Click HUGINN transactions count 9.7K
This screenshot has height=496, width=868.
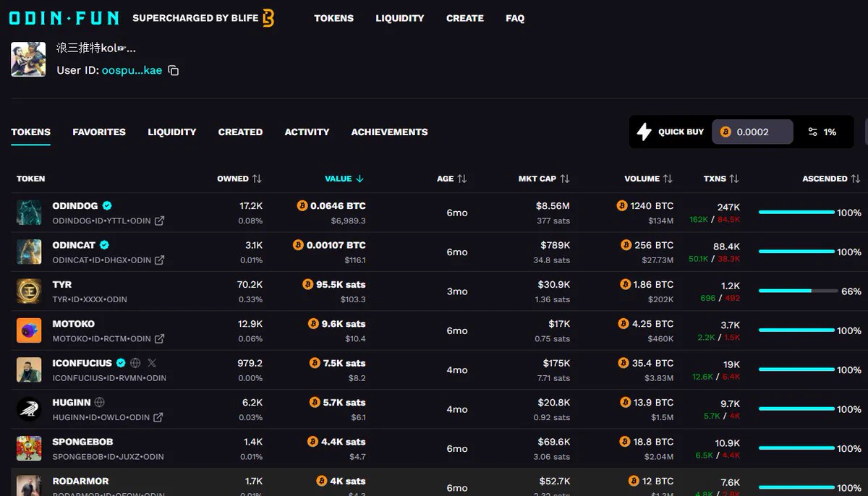[731, 403]
